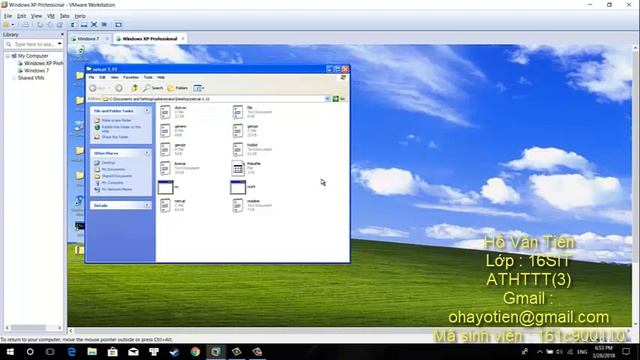The height and width of the screenshot is (360, 640).
Task: Toggle the thumbnail bar toolbar icon
Action: (x=84, y=25)
